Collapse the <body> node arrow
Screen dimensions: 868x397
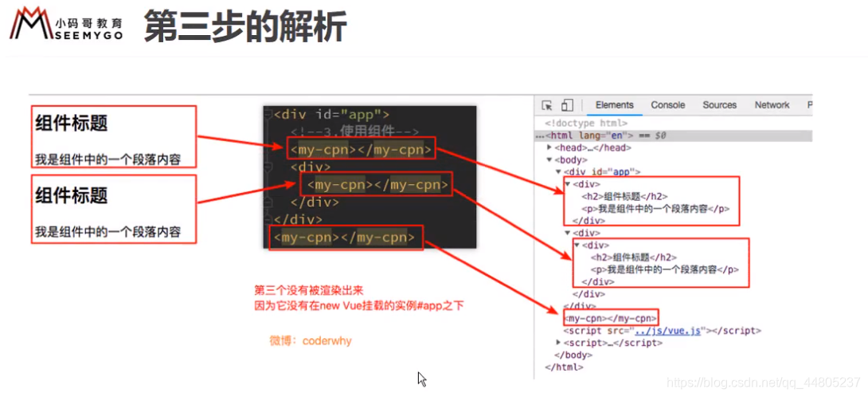pyautogui.click(x=549, y=159)
